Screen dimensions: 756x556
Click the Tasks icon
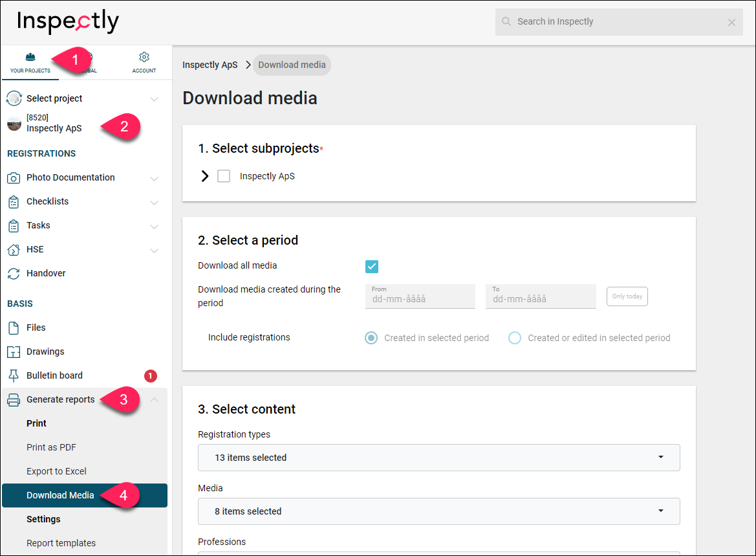tap(14, 226)
